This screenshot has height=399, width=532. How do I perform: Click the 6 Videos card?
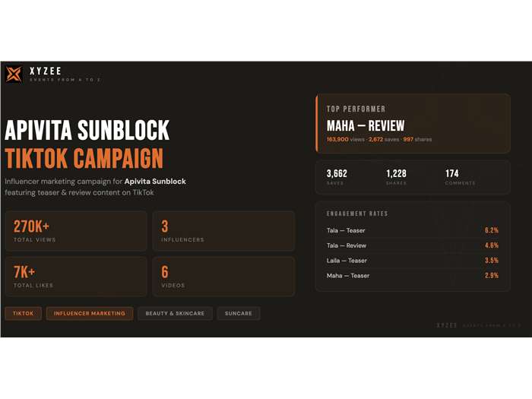pyautogui.click(x=223, y=277)
